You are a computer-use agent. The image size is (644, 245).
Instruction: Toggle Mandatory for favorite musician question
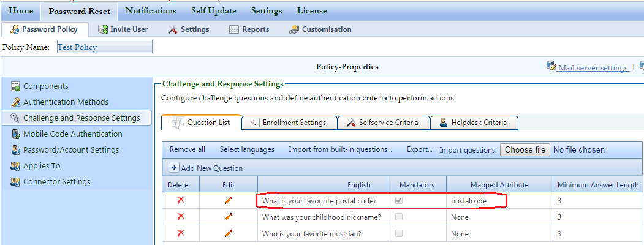400,233
